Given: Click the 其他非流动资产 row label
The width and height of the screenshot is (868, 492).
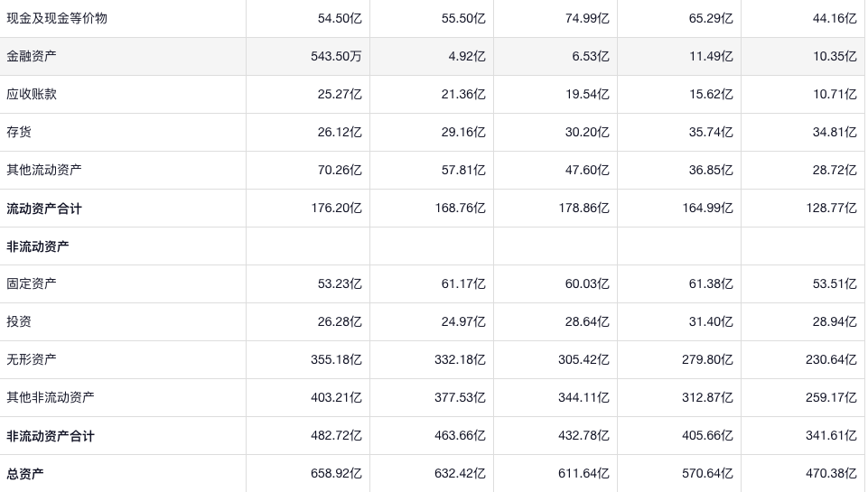Looking at the screenshot, I should (51, 397).
